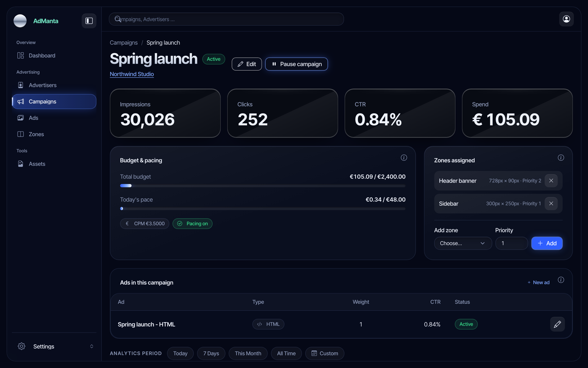The height and width of the screenshot is (368, 588).
Task: Go to Dashboard in the sidebar
Action: tap(54, 56)
